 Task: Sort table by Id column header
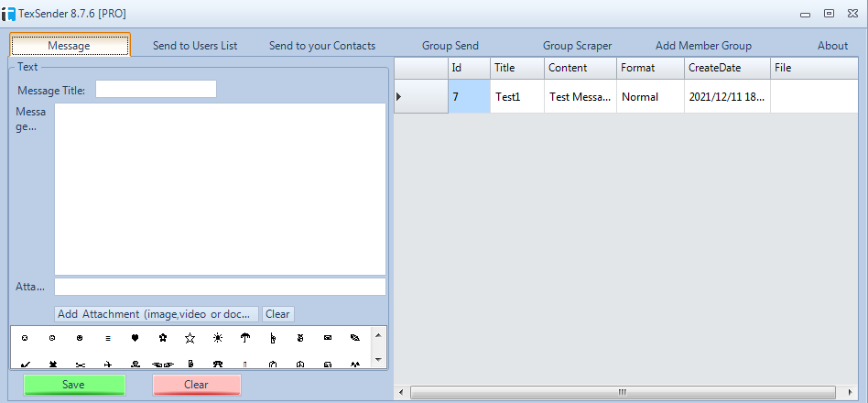coord(469,68)
